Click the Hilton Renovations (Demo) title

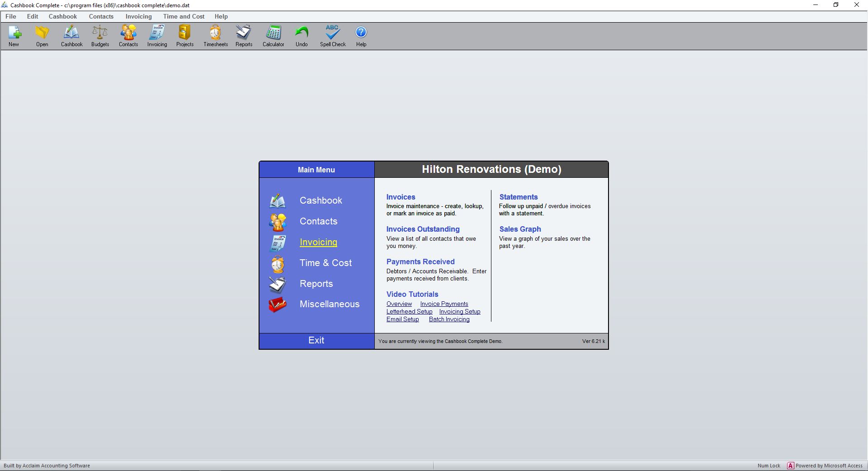coord(491,169)
